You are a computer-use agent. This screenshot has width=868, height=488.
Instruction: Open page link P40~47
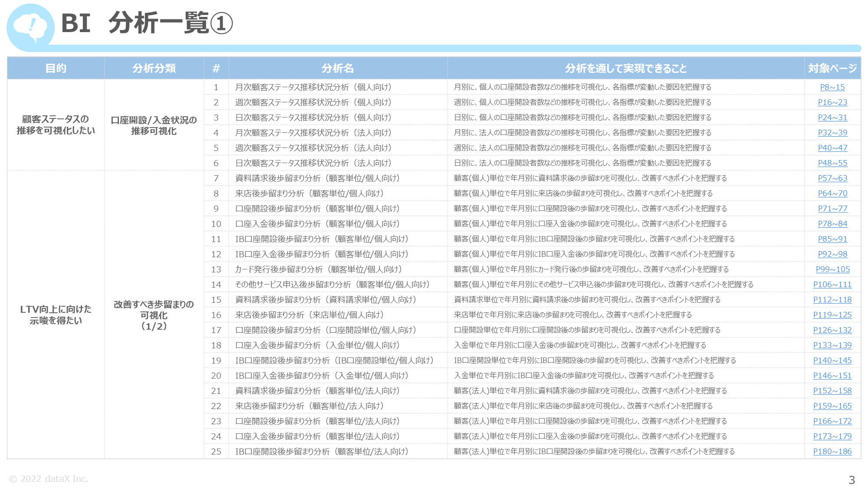click(x=832, y=148)
